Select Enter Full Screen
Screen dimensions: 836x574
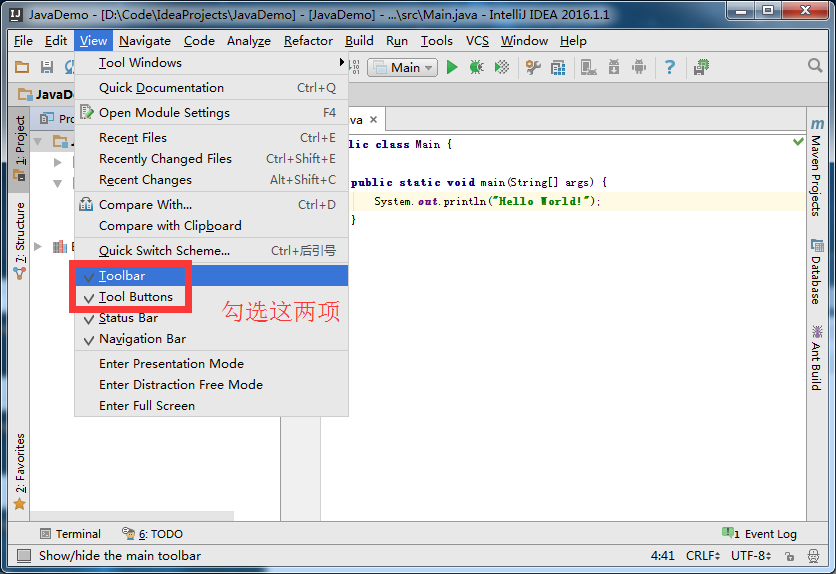[211, 406]
